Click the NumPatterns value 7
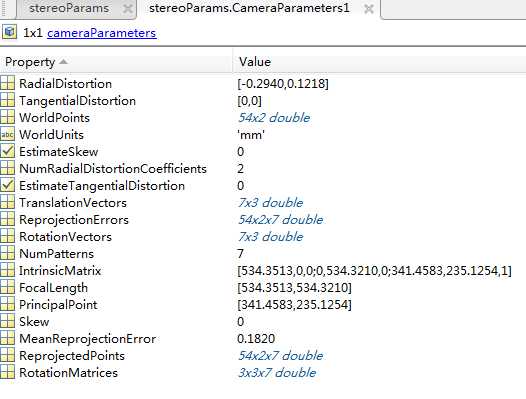The height and width of the screenshot is (399, 526). coord(240,253)
